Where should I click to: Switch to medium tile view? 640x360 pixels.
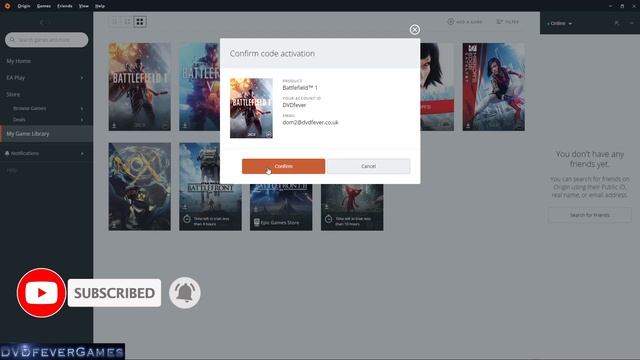(127, 22)
